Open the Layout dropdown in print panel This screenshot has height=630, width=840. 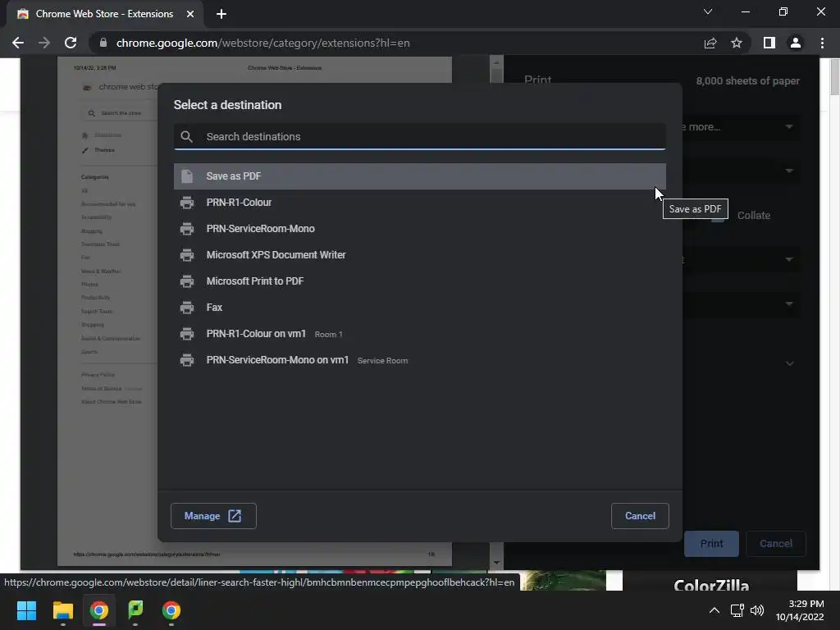pos(742,259)
